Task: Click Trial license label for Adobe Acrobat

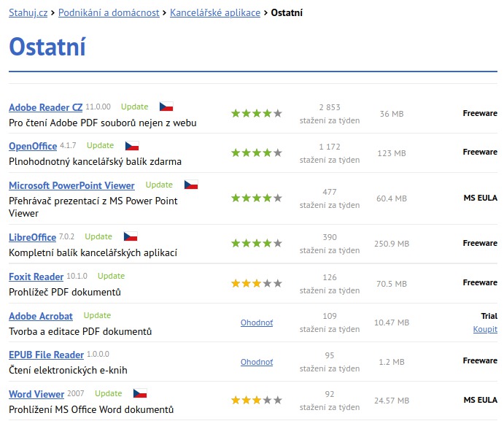Action: pos(489,316)
